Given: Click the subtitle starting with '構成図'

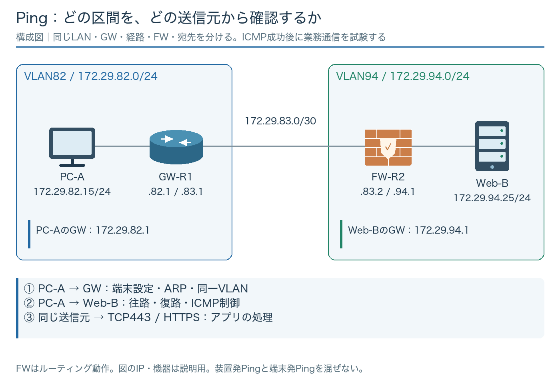Looking at the screenshot, I should pyautogui.click(x=201, y=37).
